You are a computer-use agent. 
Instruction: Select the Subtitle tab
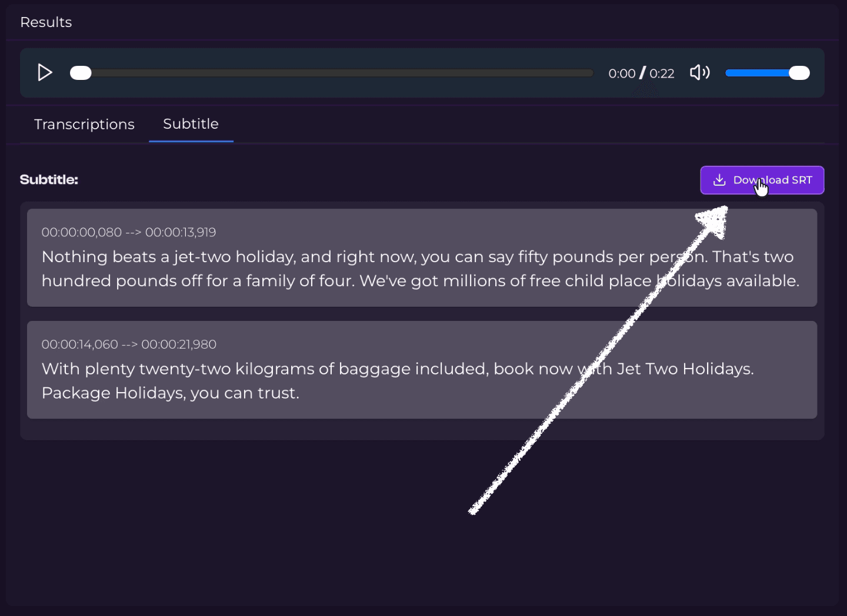point(191,124)
